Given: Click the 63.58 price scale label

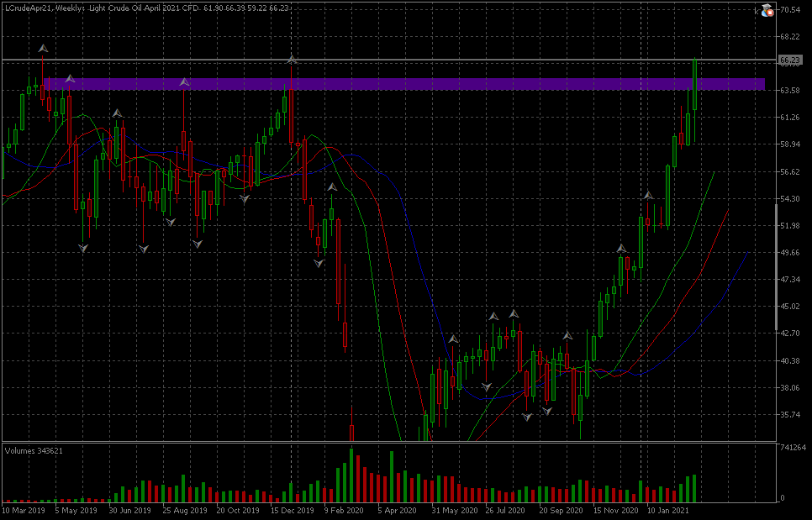Looking at the screenshot, I should (x=790, y=91).
